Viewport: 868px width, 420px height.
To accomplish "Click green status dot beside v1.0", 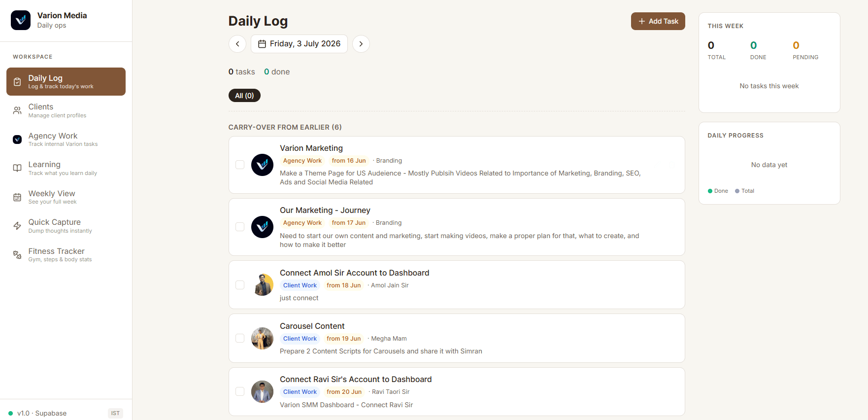I will coord(10,413).
